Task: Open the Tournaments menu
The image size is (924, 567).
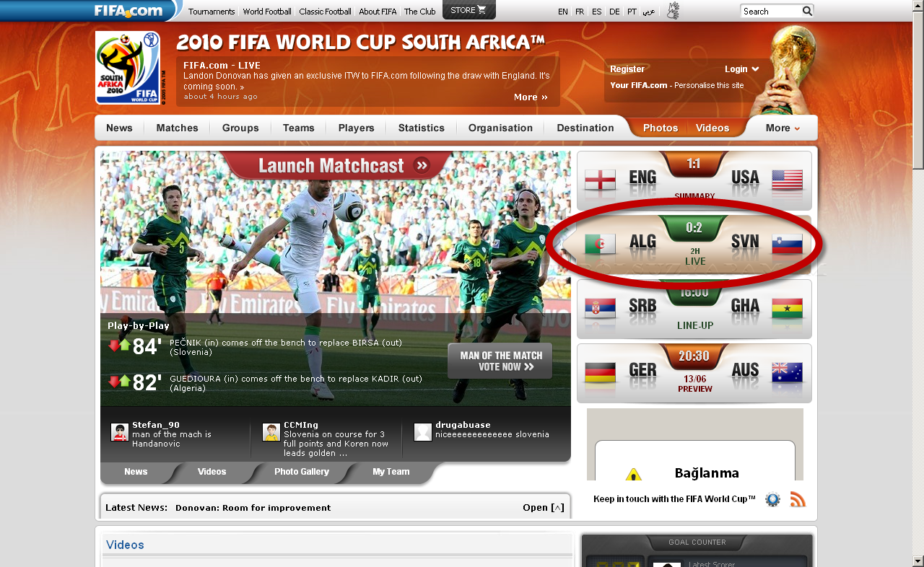Action: click(x=212, y=12)
